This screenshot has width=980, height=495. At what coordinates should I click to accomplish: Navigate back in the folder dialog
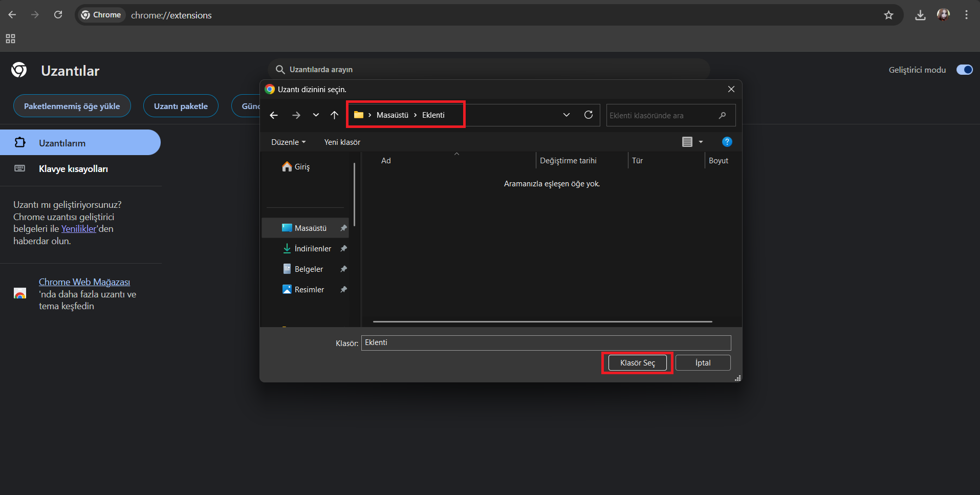[274, 115]
